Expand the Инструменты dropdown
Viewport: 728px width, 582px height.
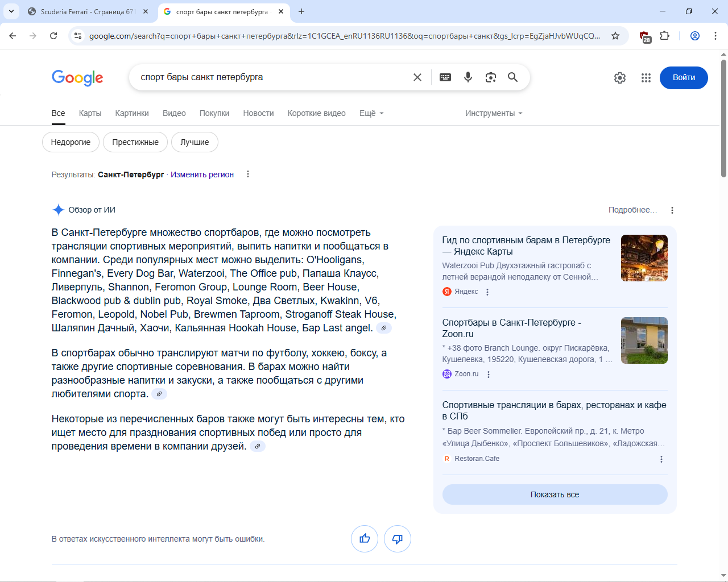click(x=494, y=113)
